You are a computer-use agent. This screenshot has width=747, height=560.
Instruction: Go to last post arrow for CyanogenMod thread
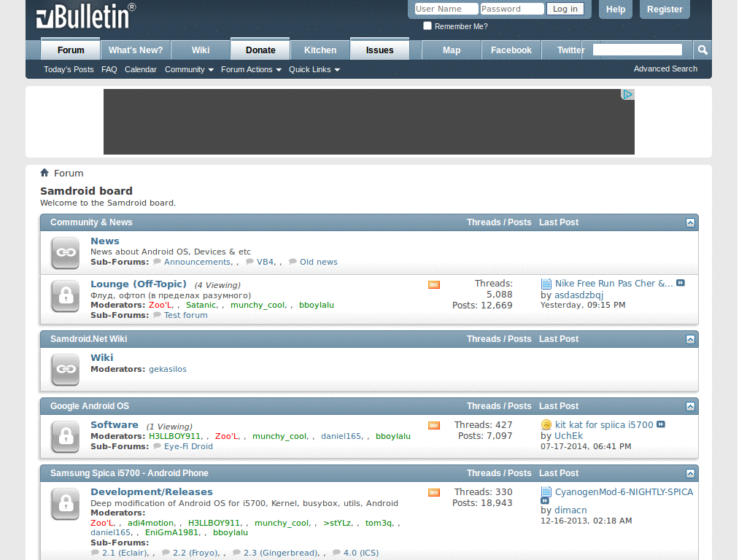[x=545, y=501]
